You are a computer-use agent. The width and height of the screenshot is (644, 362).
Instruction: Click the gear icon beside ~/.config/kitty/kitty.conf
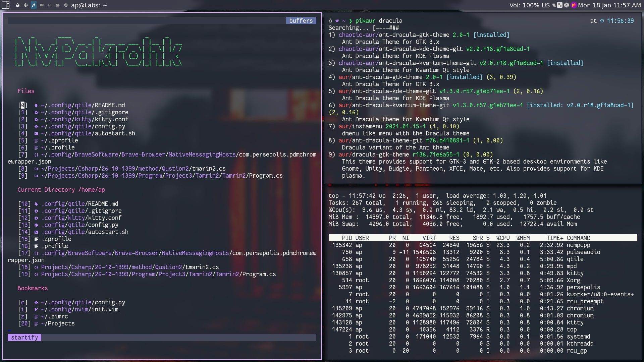[36, 119]
